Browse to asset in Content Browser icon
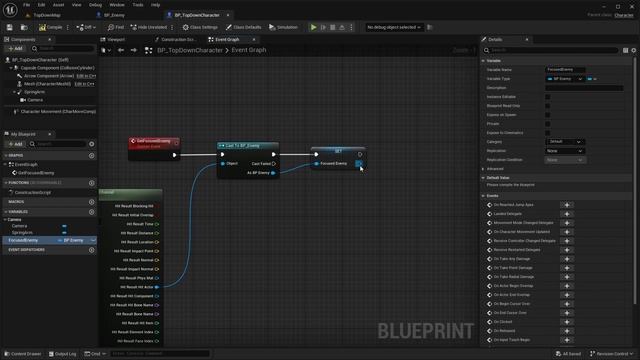The height and width of the screenshot is (360, 640). pyautogui.click(x=24, y=27)
